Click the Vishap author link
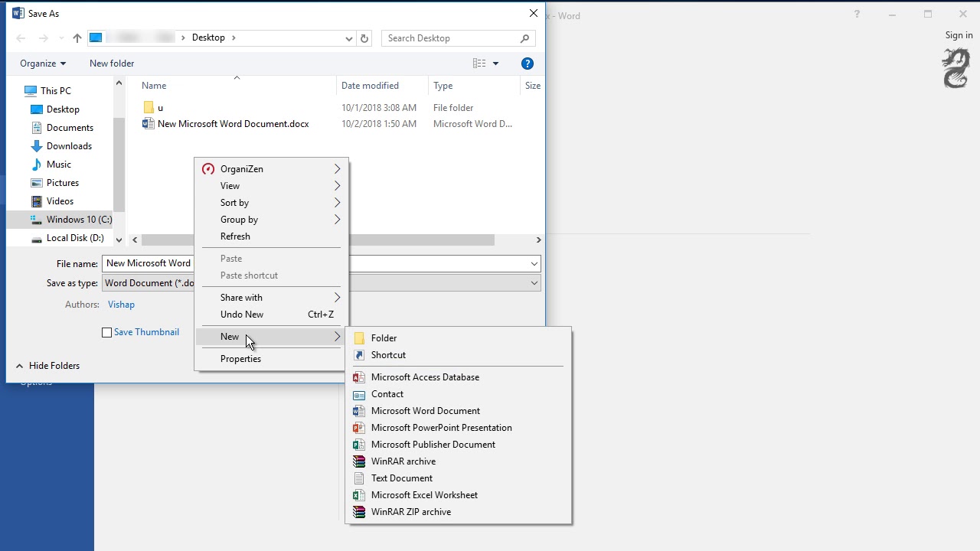The height and width of the screenshot is (551, 980). [121, 305]
